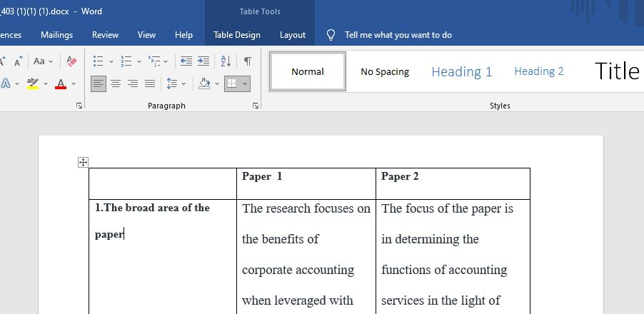Apply a multilevel list

[x=154, y=61]
